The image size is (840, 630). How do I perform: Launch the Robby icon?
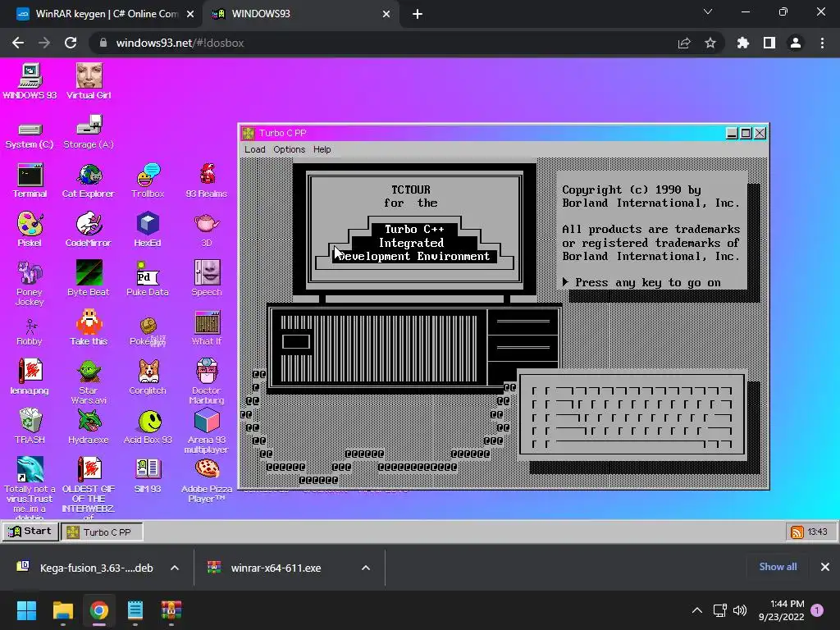tap(30, 332)
